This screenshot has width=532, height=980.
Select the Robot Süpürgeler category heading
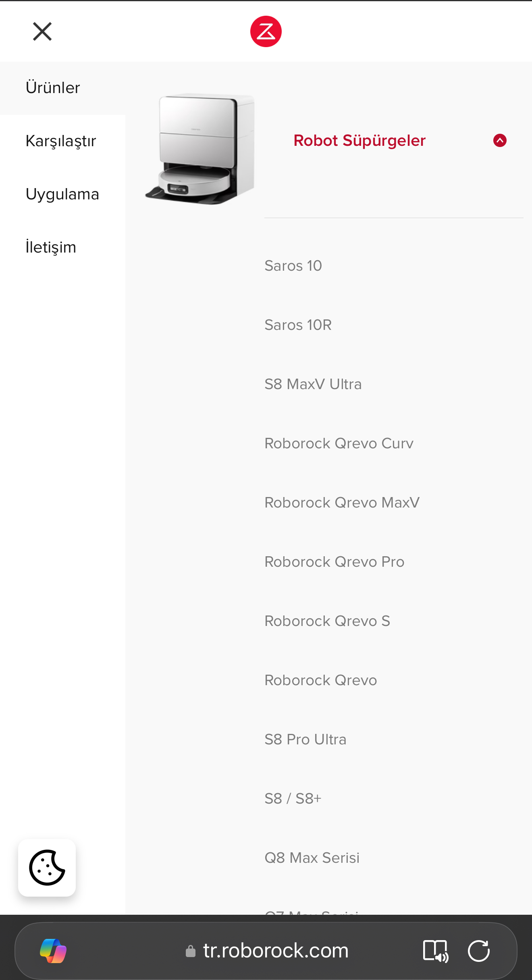pyautogui.click(x=360, y=141)
